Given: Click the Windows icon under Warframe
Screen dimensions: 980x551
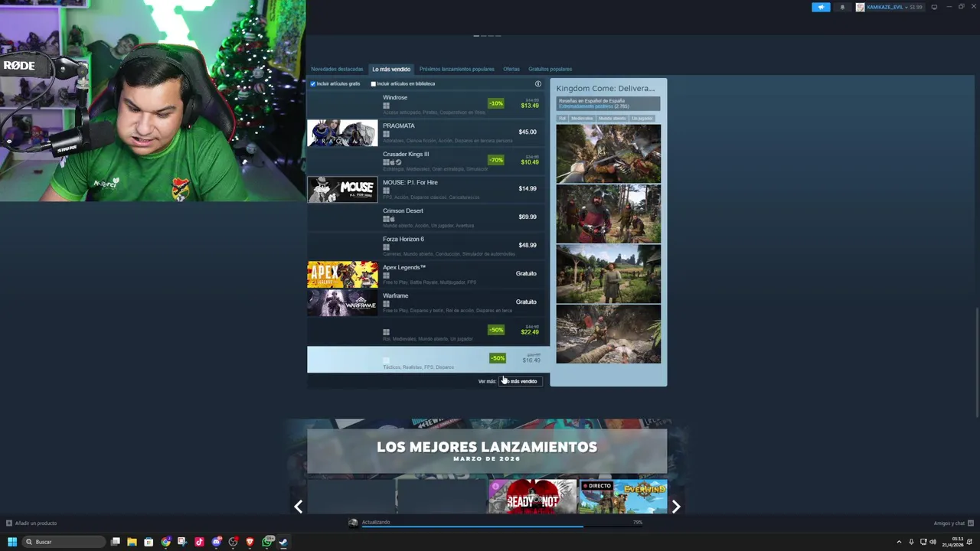Looking at the screenshot, I should click(x=386, y=304).
